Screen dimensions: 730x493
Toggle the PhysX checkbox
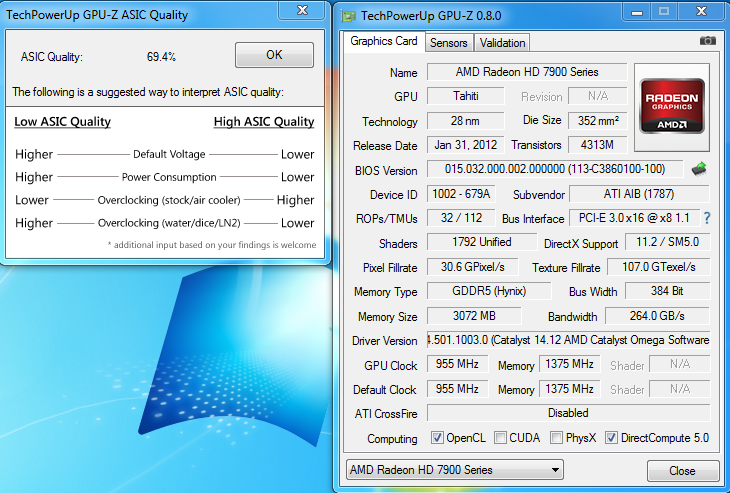556,438
